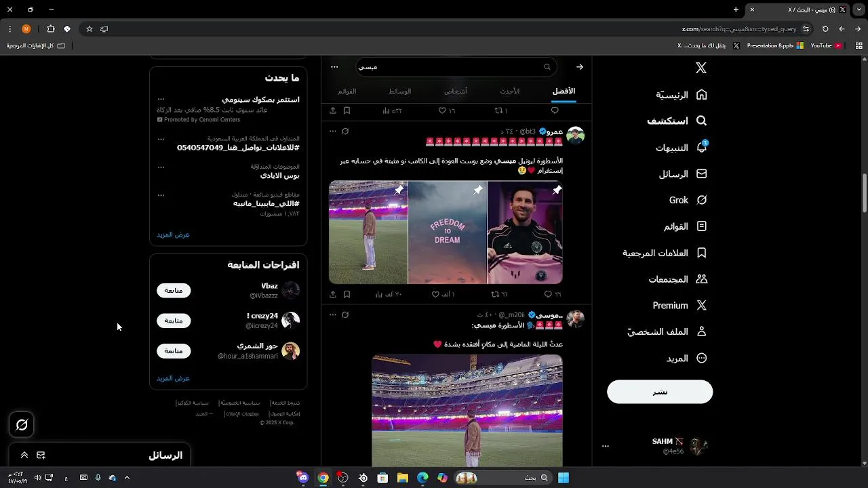Follow Vbaz account
The width and height of the screenshot is (868, 488).
[x=174, y=290]
